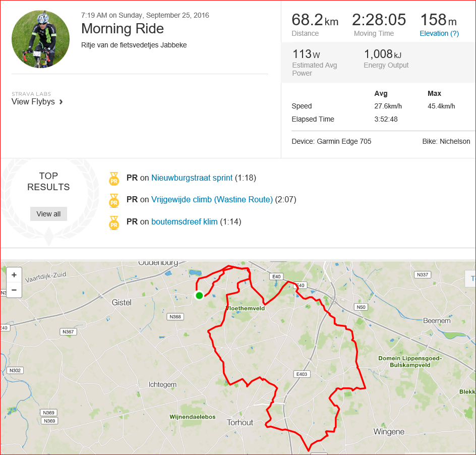Click the PR medal beside boutemsdreef klim
476x455 pixels.
[114, 222]
